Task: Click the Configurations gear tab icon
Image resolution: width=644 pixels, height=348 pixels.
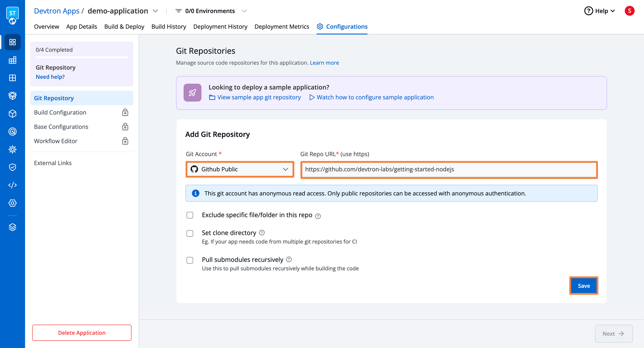Action: (320, 27)
